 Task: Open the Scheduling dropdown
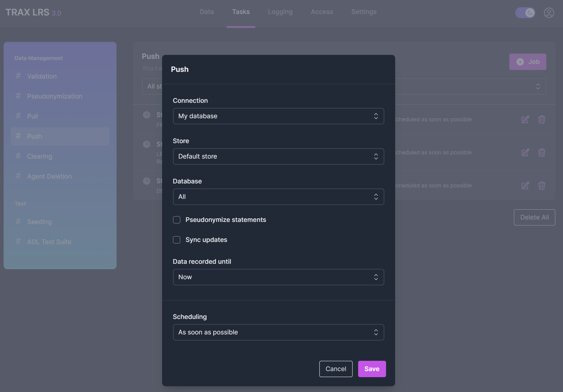[x=278, y=332]
